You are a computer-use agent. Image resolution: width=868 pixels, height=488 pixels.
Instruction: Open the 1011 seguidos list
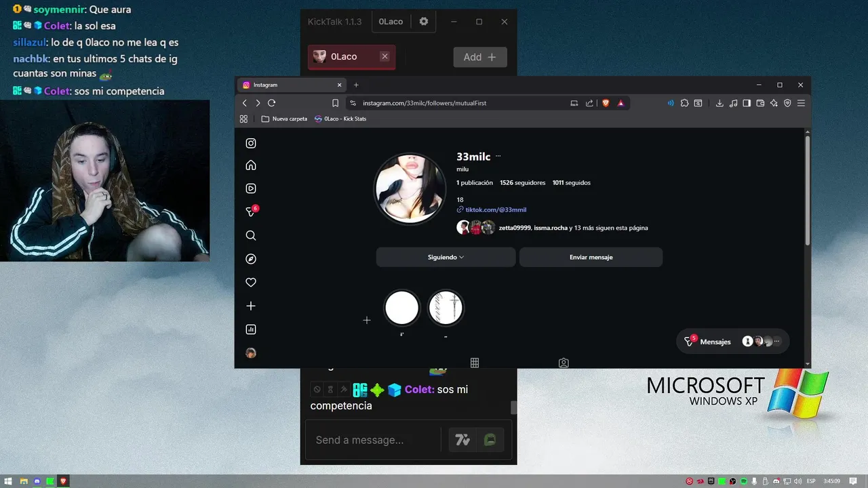click(571, 182)
